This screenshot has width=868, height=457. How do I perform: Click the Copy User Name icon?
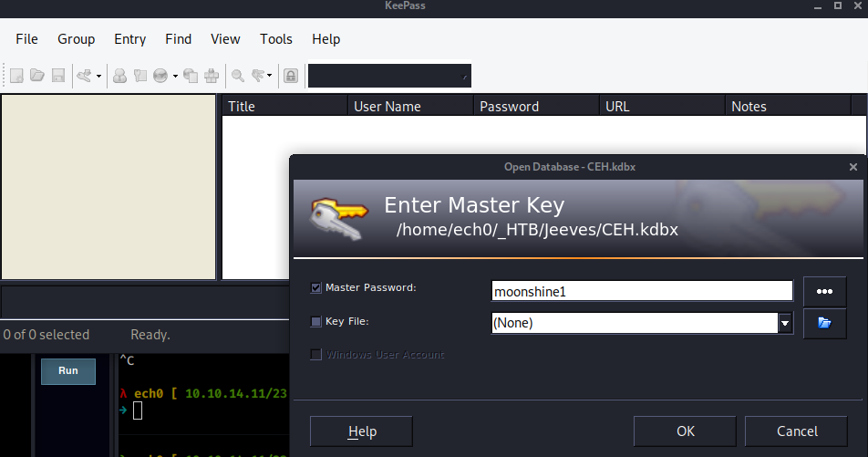(119, 76)
